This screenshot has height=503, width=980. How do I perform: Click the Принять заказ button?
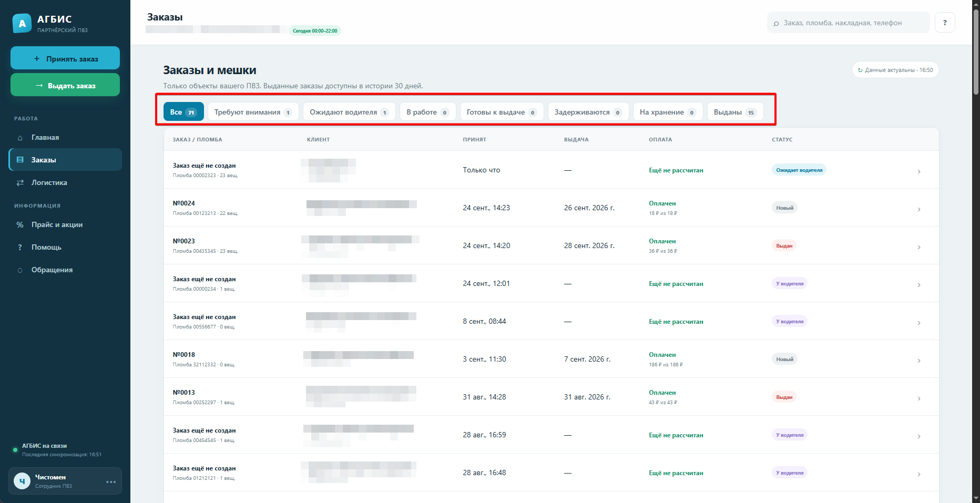click(65, 58)
